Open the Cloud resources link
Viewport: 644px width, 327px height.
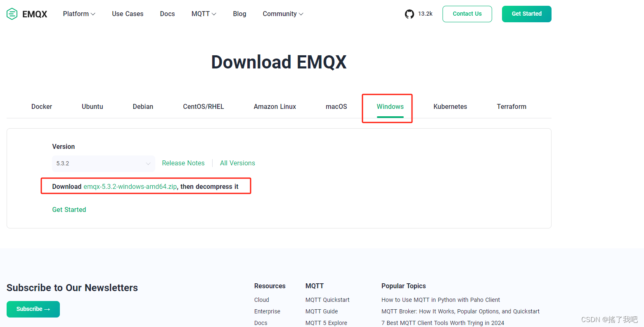[x=262, y=300]
